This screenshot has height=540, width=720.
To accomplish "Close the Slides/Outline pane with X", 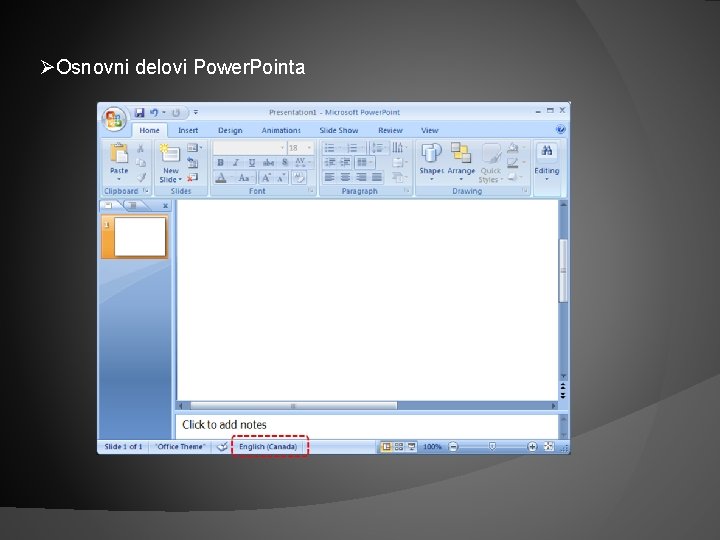I will pos(165,206).
